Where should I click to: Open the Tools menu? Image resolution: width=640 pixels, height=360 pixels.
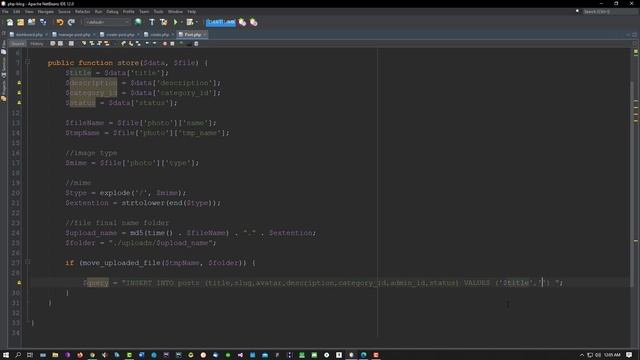click(158, 11)
